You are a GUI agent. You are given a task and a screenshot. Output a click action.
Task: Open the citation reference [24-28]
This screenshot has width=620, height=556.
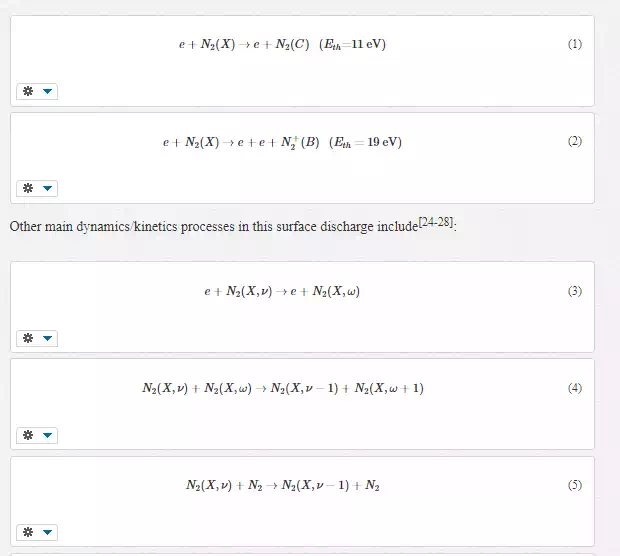pyautogui.click(x=436, y=223)
